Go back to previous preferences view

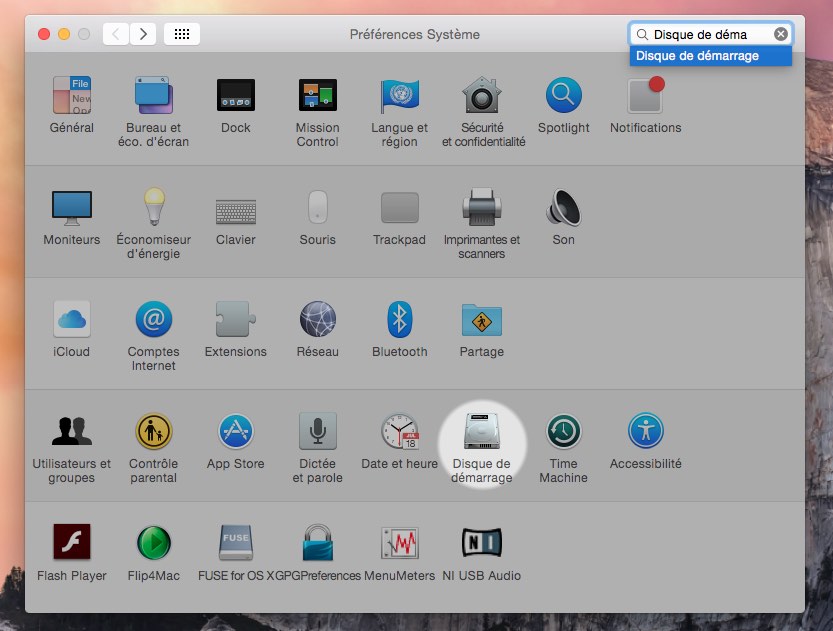(114, 33)
